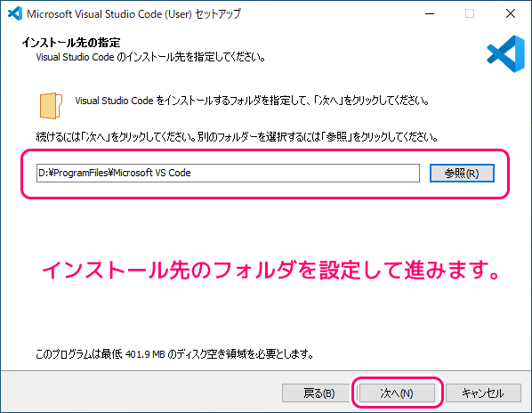This screenshot has height=413, width=532.
Task: Open folder browser with 参照(R)
Action: 462,173
